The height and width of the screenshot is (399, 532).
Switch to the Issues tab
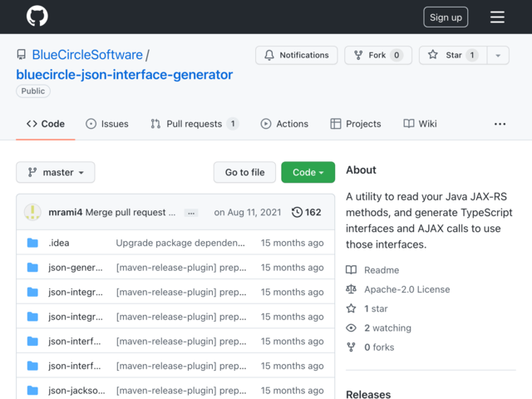click(107, 124)
